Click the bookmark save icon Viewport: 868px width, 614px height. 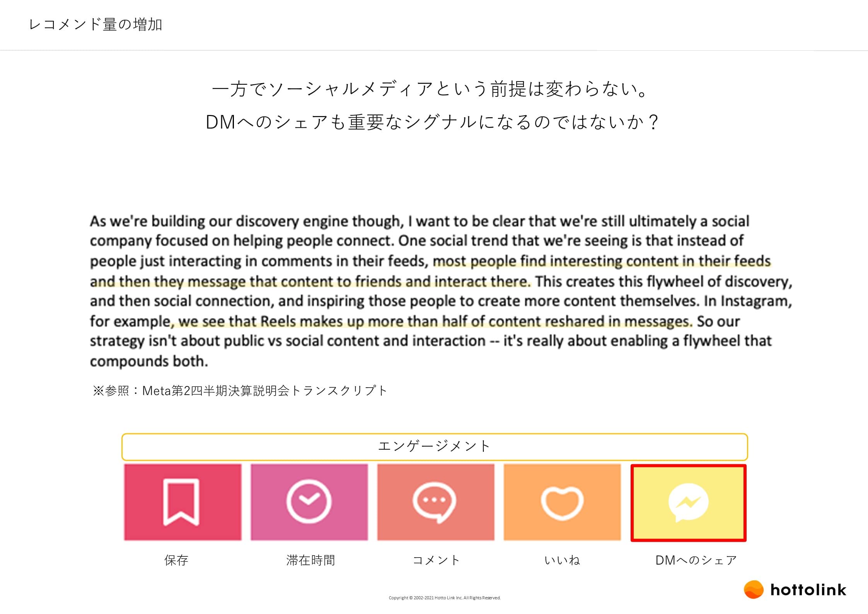tap(181, 502)
